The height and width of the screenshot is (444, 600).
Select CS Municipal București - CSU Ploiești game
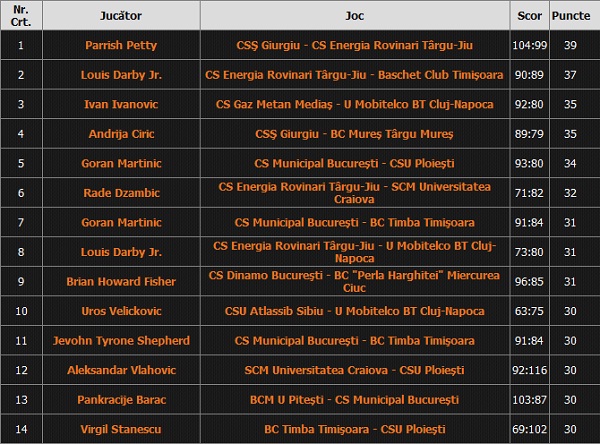(x=354, y=162)
